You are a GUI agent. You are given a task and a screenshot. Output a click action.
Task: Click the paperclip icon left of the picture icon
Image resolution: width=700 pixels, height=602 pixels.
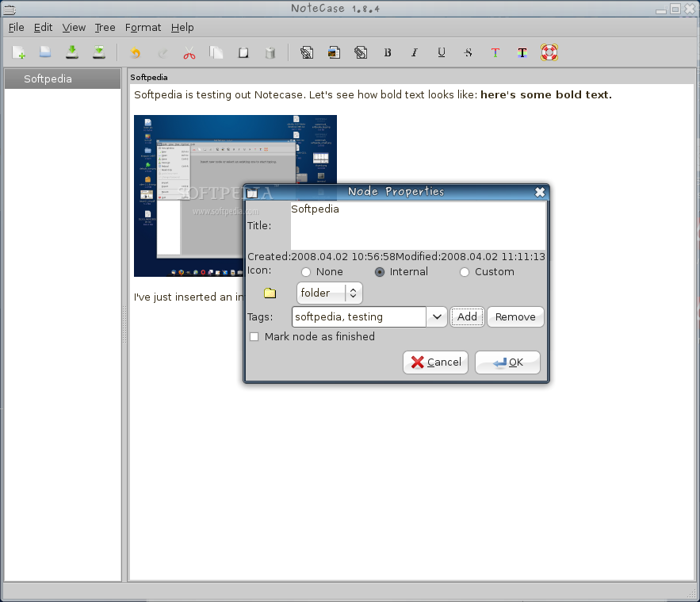(x=307, y=52)
